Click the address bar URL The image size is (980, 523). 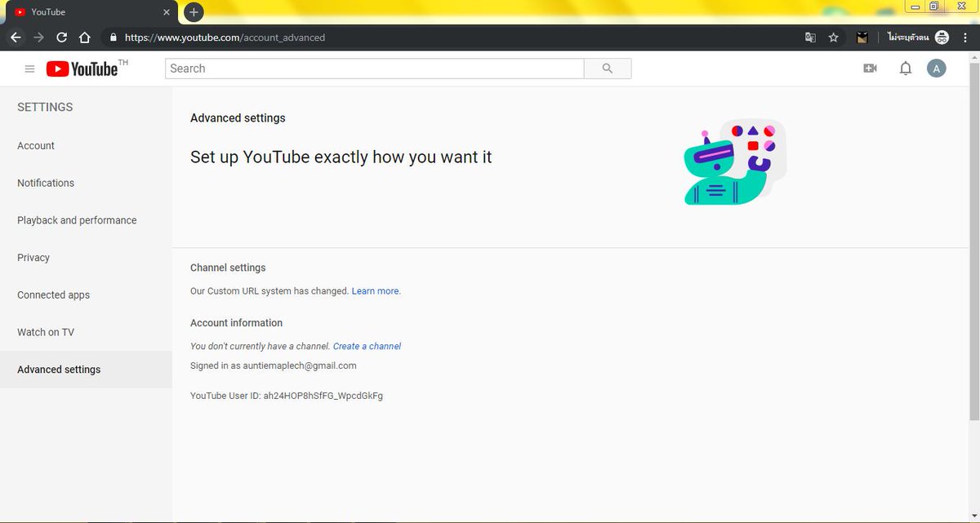(225, 38)
